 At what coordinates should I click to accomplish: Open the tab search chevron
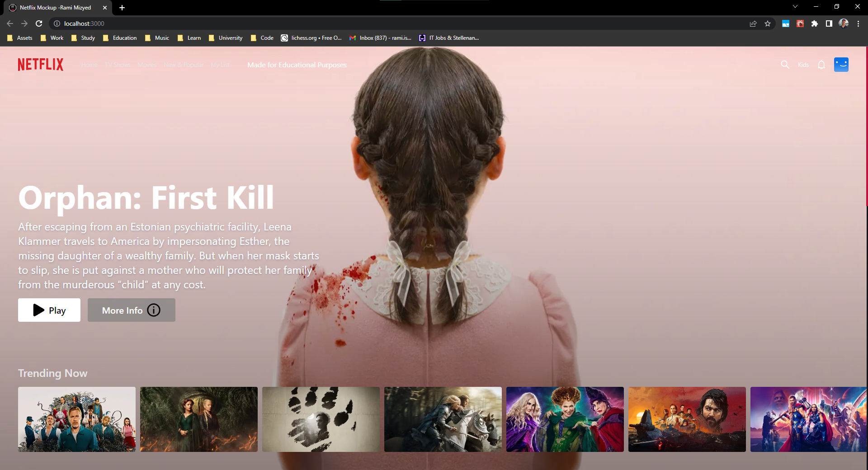click(795, 6)
